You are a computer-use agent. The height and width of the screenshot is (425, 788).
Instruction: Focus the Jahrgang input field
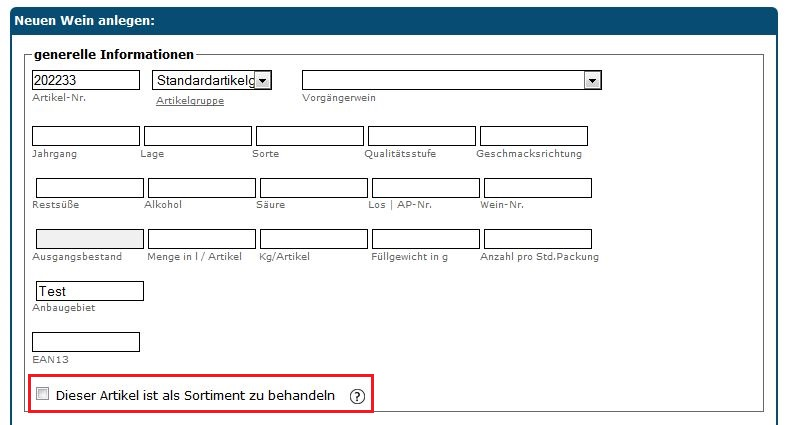tap(86, 136)
